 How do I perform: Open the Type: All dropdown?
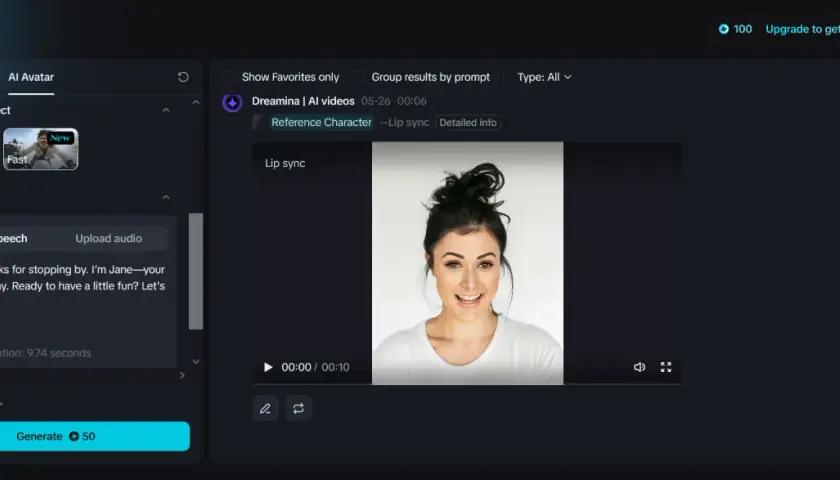tap(544, 77)
